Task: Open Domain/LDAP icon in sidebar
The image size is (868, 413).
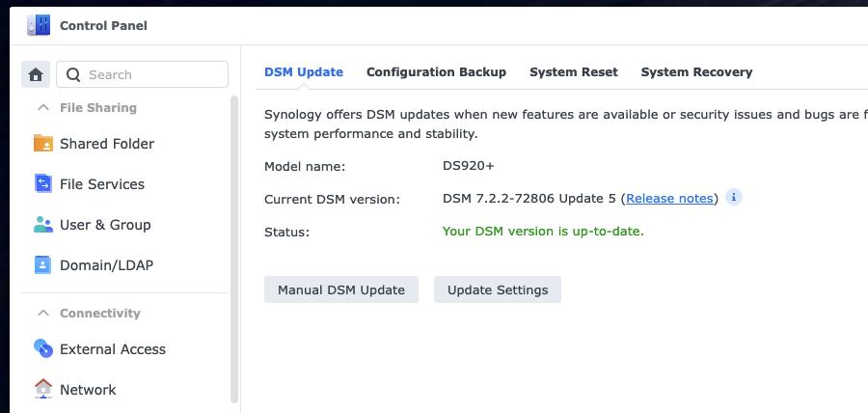Action: 43,264
